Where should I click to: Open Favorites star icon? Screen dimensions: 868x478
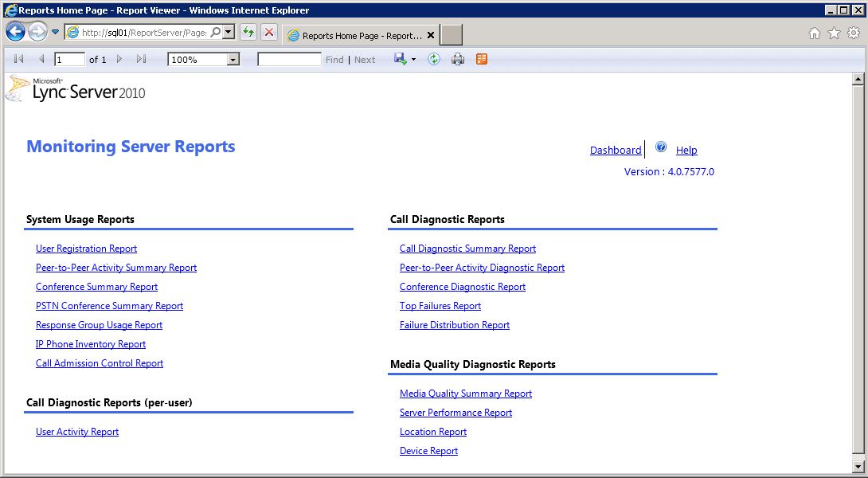[834, 33]
